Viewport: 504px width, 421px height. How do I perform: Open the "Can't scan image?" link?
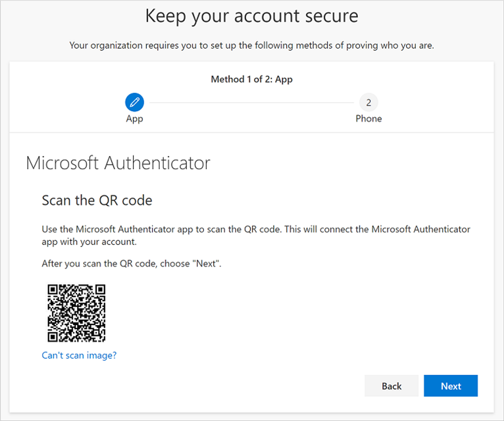[x=79, y=355]
